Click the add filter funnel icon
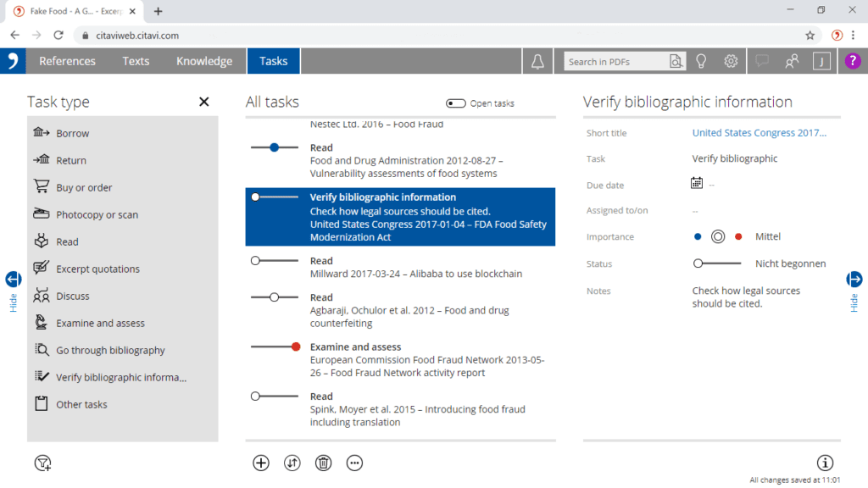Viewport: 868px width, 488px height. tap(42, 463)
